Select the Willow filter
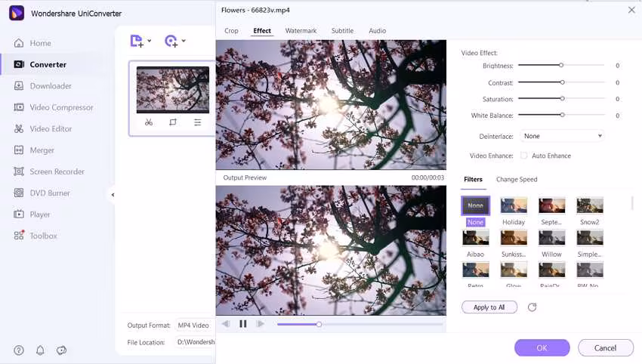The width and height of the screenshot is (642, 364). [551, 238]
